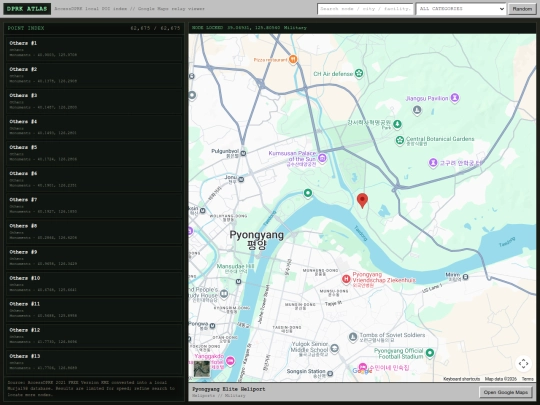Click the NODE LOCKED status text

coord(207,28)
